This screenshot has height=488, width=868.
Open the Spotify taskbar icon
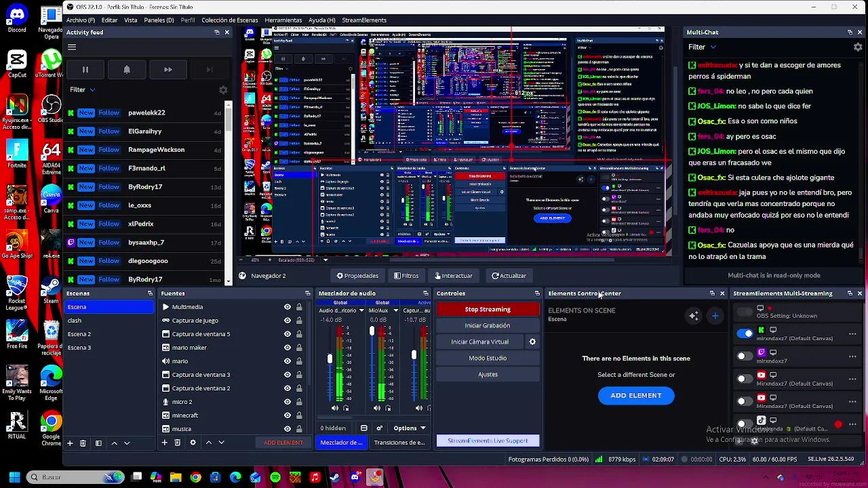(275, 478)
